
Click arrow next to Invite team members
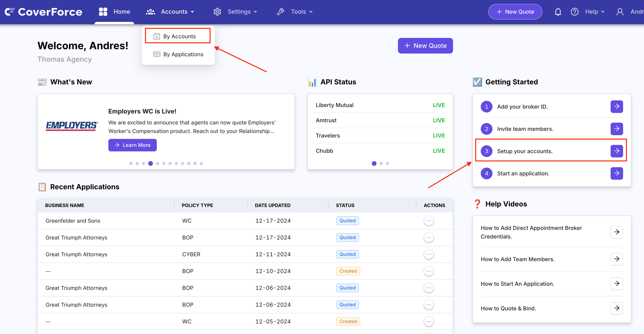click(x=617, y=129)
